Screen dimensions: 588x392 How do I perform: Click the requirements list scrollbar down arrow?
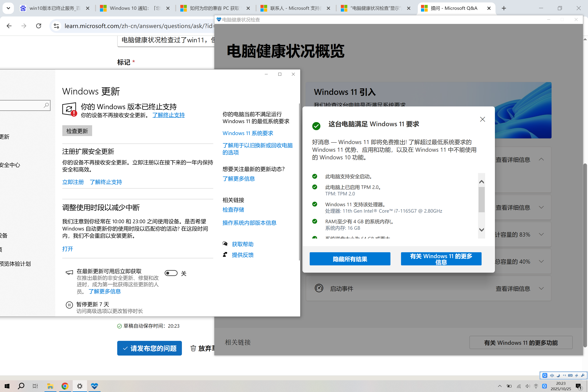pyautogui.click(x=481, y=230)
